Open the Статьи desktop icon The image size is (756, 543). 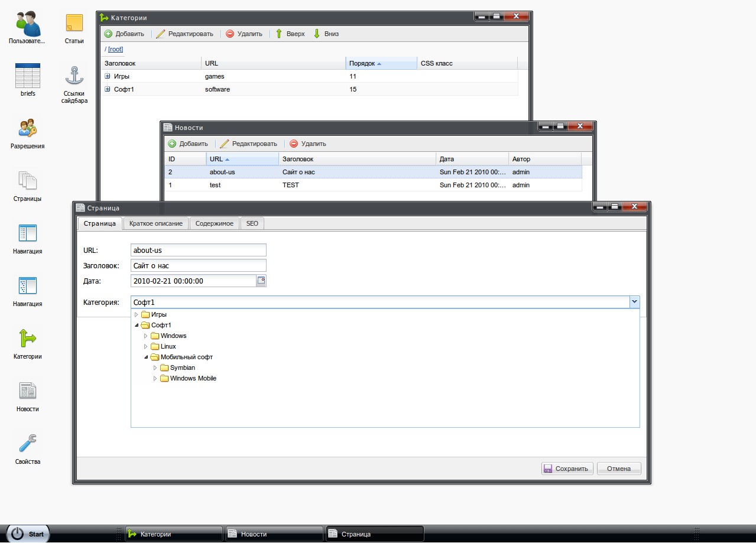74,28
